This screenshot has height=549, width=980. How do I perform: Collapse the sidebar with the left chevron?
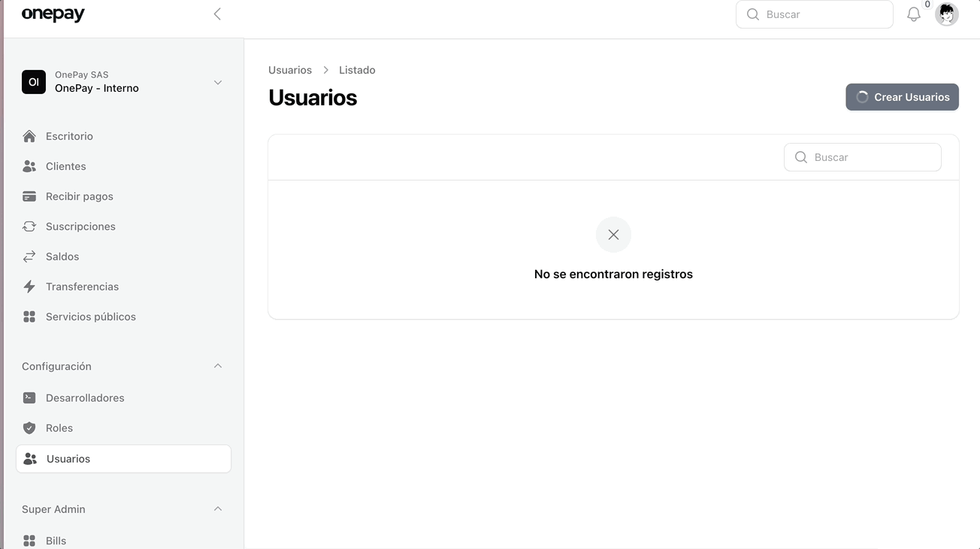coord(217,14)
